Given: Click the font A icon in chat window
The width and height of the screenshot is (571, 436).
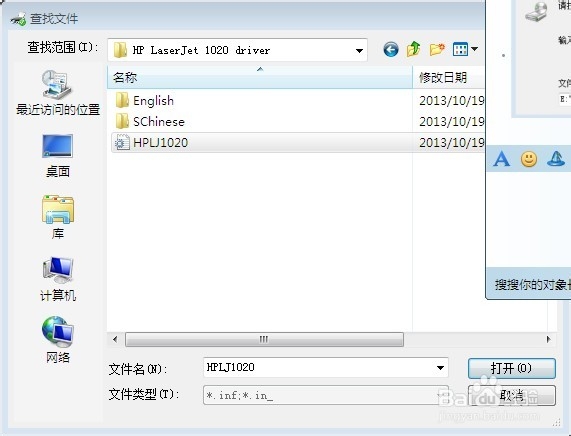Looking at the screenshot, I should click(501, 159).
